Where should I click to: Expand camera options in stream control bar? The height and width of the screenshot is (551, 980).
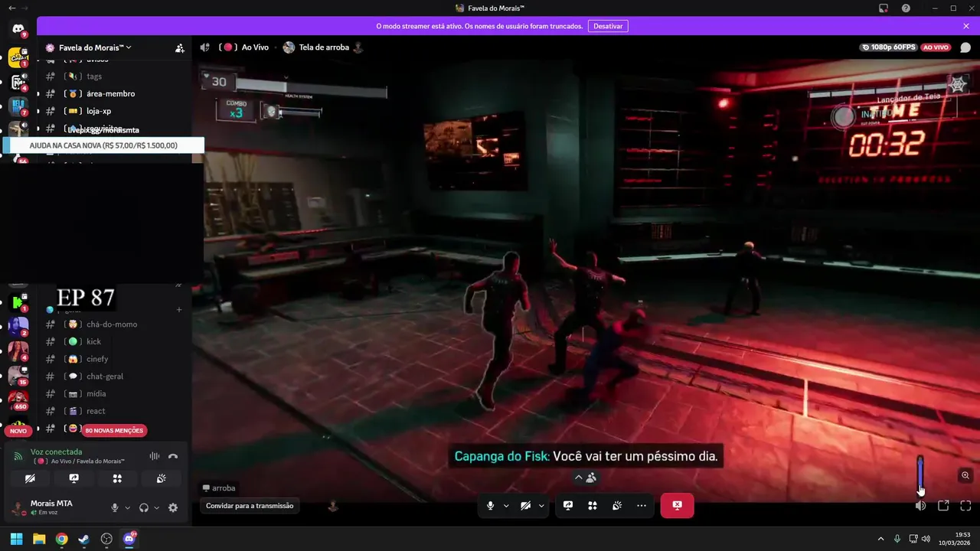(541, 506)
